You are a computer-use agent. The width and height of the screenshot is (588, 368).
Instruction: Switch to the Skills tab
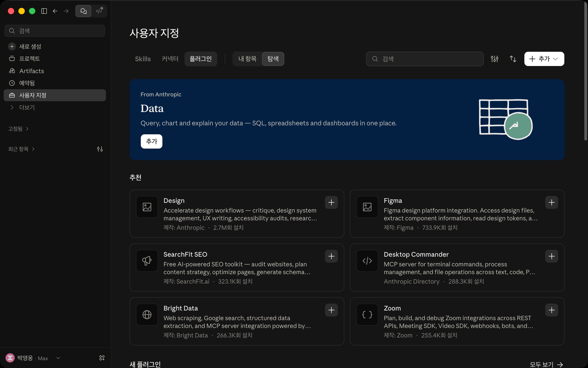point(143,59)
